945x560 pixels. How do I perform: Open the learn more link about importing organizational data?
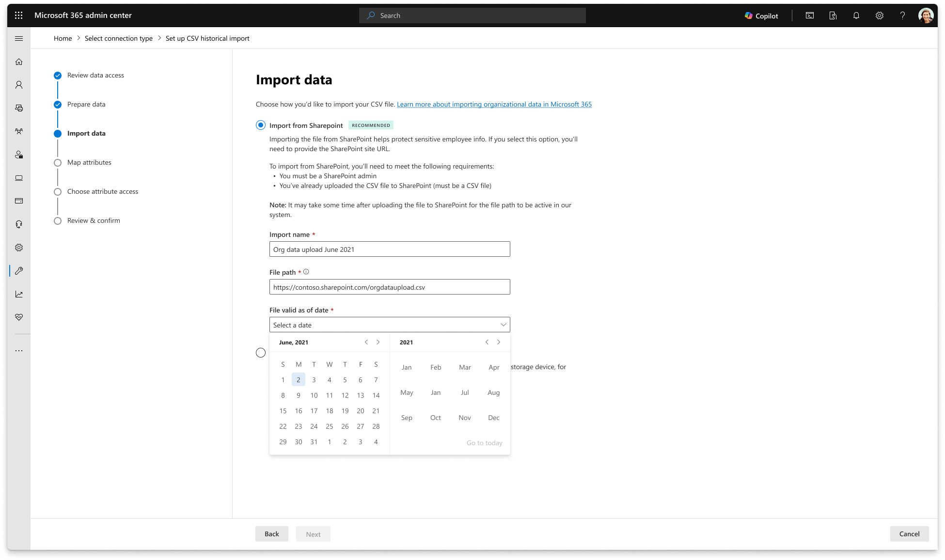click(494, 104)
